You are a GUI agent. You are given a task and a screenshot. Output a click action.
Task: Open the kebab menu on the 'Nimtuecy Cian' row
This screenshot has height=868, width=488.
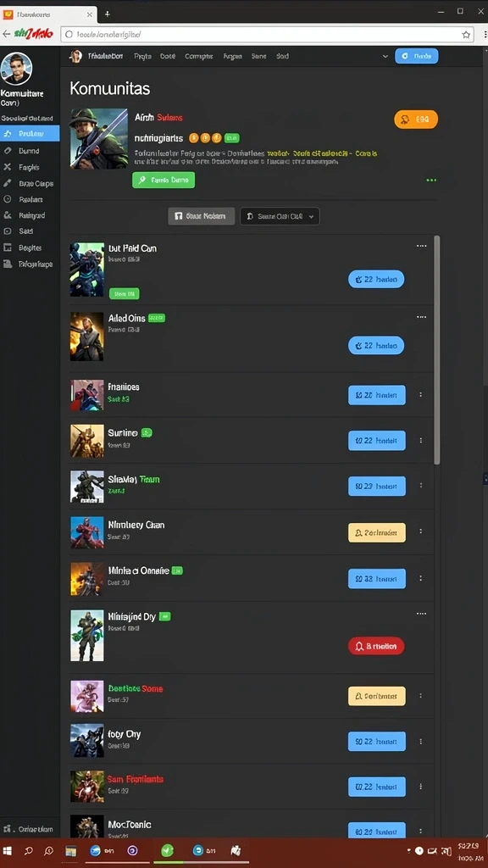pyautogui.click(x=420, y=531)
